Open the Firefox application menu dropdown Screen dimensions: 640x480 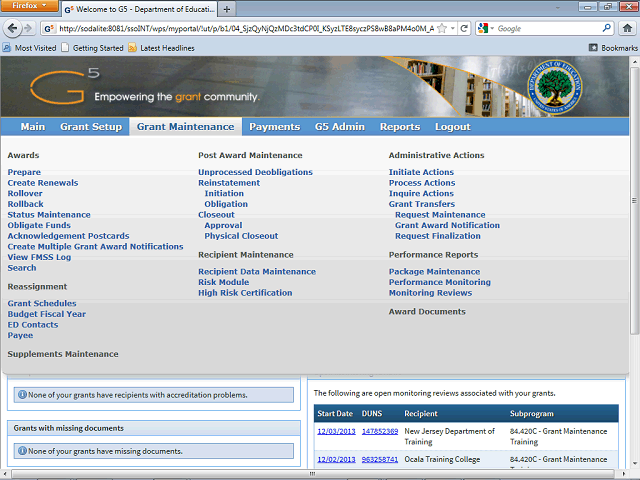pyautogui.click(x=30, y=7)
